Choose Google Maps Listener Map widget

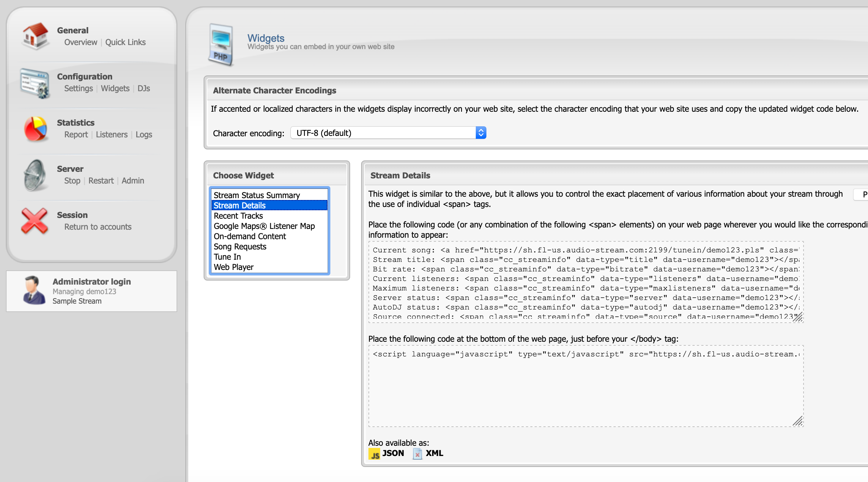point(264,226)
